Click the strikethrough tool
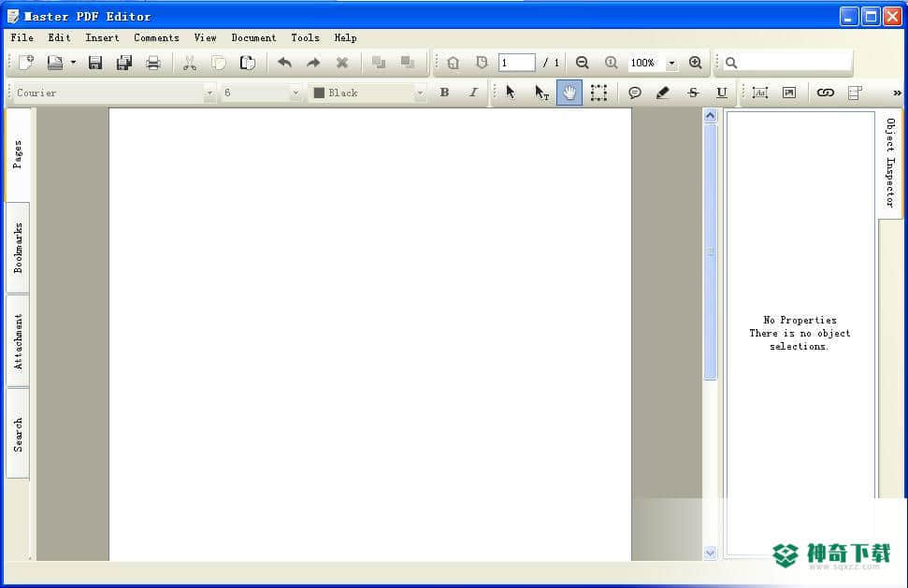Screen dimensions: 908x588 pyautogui.click(x=693, y=93)
